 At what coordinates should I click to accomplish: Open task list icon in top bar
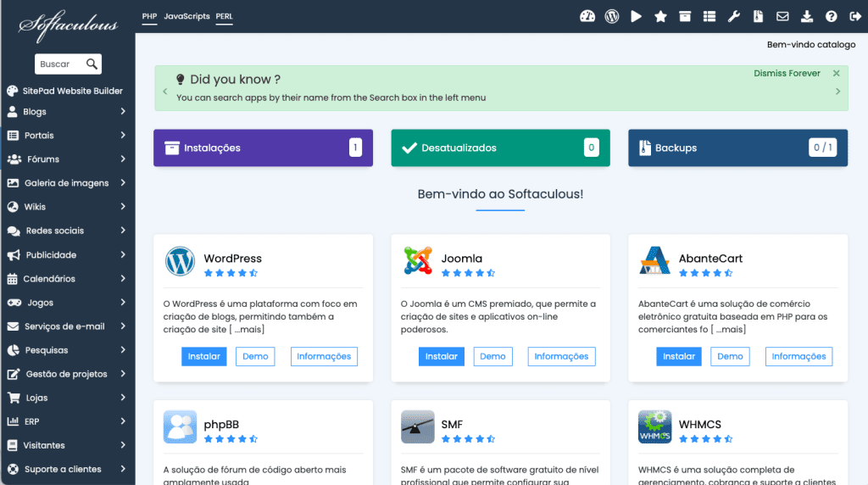coord(709,16)
